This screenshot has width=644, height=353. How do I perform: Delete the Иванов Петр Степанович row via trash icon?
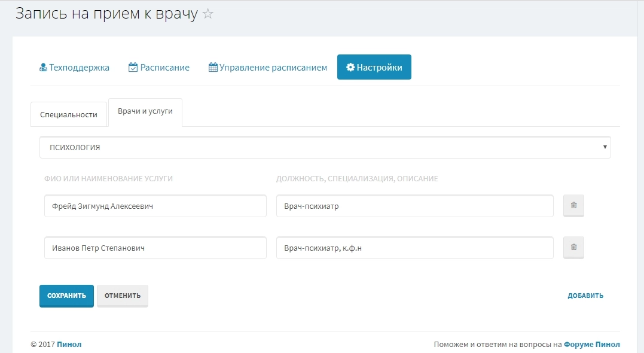tap(573, 248)
